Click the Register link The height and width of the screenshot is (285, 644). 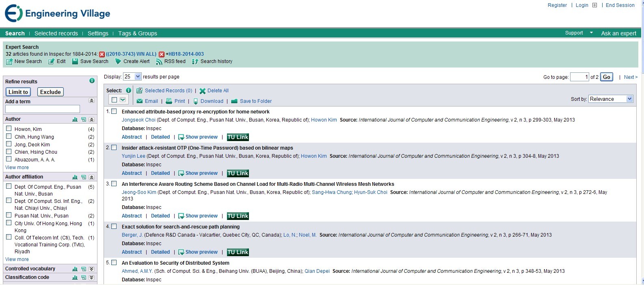tap(557, 5)
